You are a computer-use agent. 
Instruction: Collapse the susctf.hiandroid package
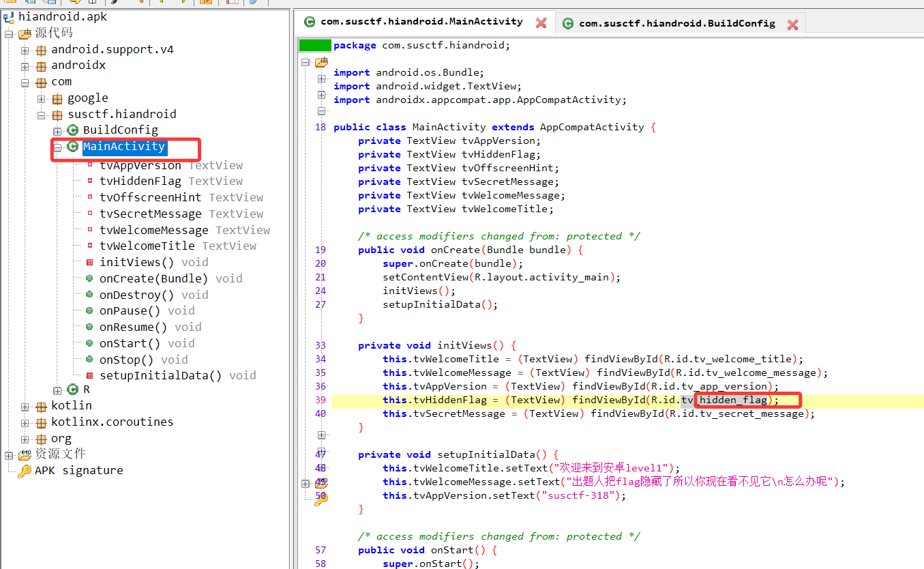point(42,115)
